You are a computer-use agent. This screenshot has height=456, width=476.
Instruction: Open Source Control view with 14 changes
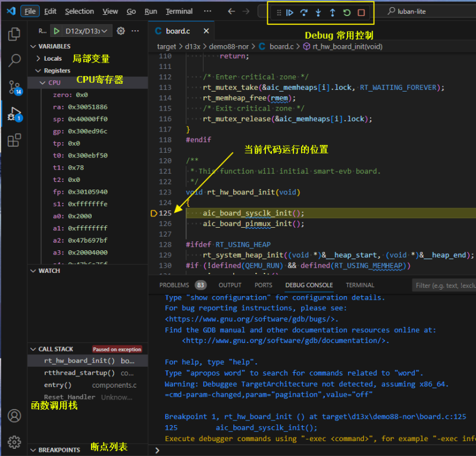pos(14,87)
